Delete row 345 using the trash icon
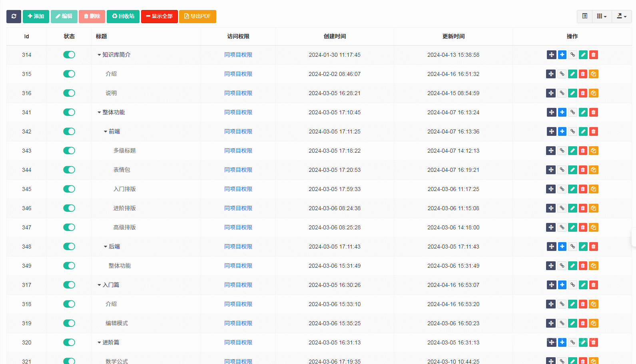636x364 pixels. tap(583, 189)
